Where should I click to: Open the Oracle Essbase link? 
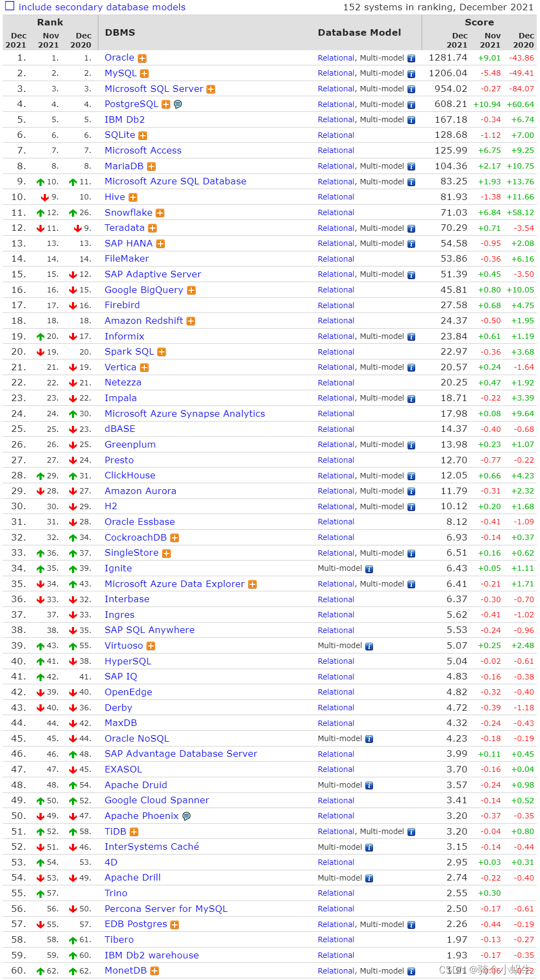[140, 522]
